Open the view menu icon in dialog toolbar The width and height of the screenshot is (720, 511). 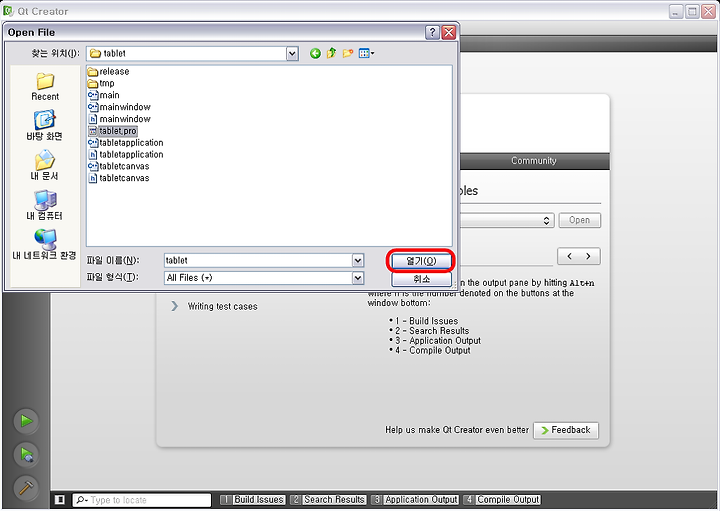[x=366, y=54]
